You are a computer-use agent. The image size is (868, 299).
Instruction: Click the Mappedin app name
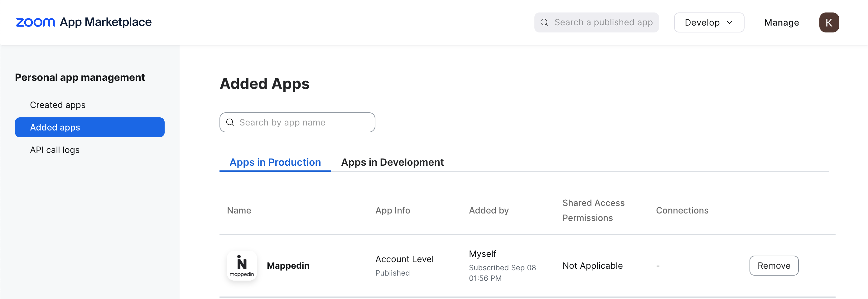(x=288, y=265)
